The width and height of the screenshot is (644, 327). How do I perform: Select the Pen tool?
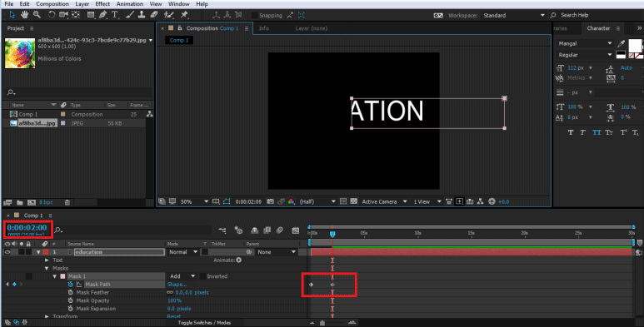point(102,15)
